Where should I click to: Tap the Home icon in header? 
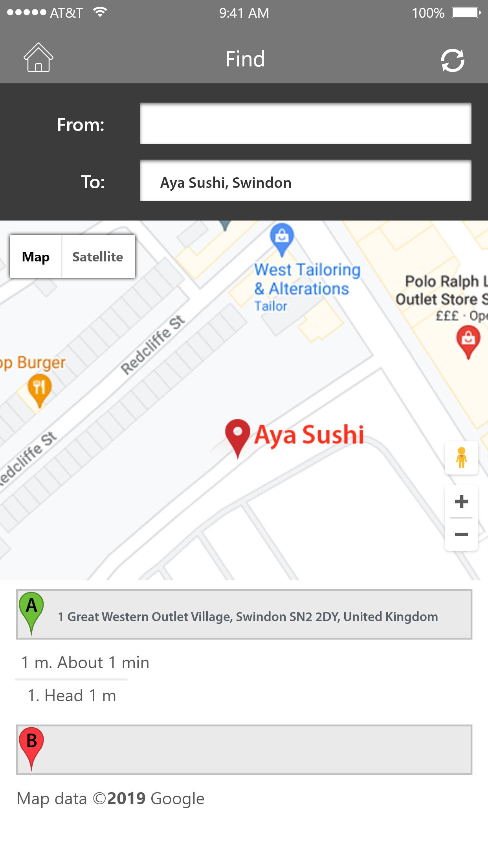[x=38, y=57]
